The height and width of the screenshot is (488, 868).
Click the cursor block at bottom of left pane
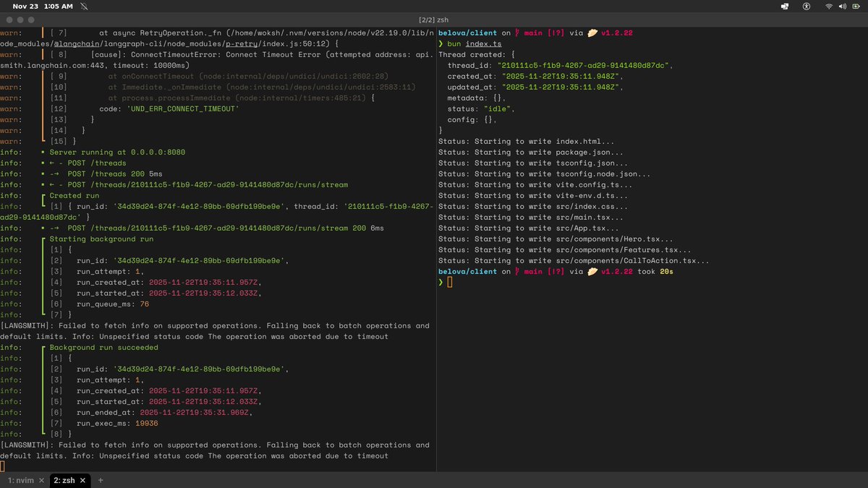[x=2, y=467]
